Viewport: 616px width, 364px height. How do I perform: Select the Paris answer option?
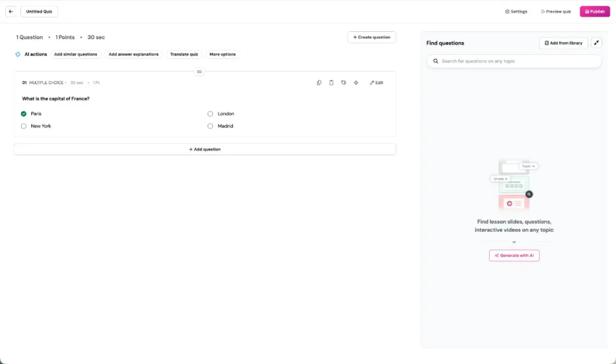(24, 114)
